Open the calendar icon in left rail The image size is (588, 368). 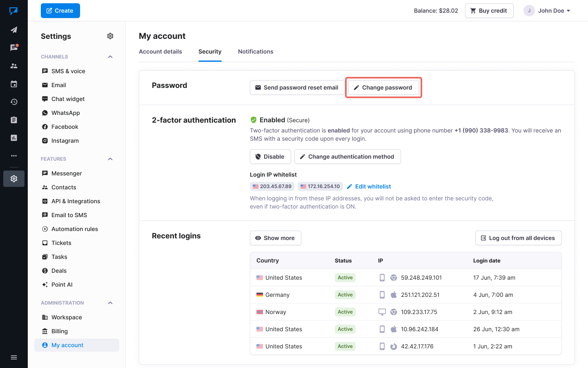(14, 84)
